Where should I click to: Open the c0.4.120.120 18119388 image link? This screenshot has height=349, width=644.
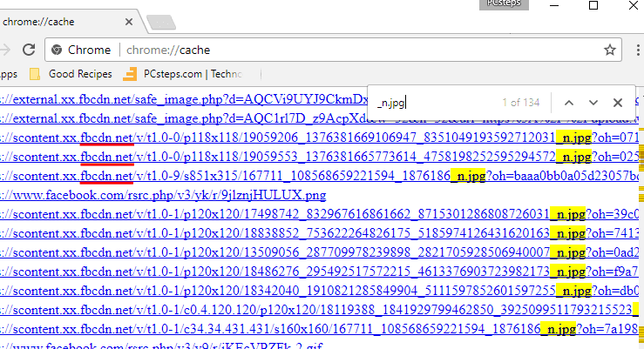pos(320,310)
